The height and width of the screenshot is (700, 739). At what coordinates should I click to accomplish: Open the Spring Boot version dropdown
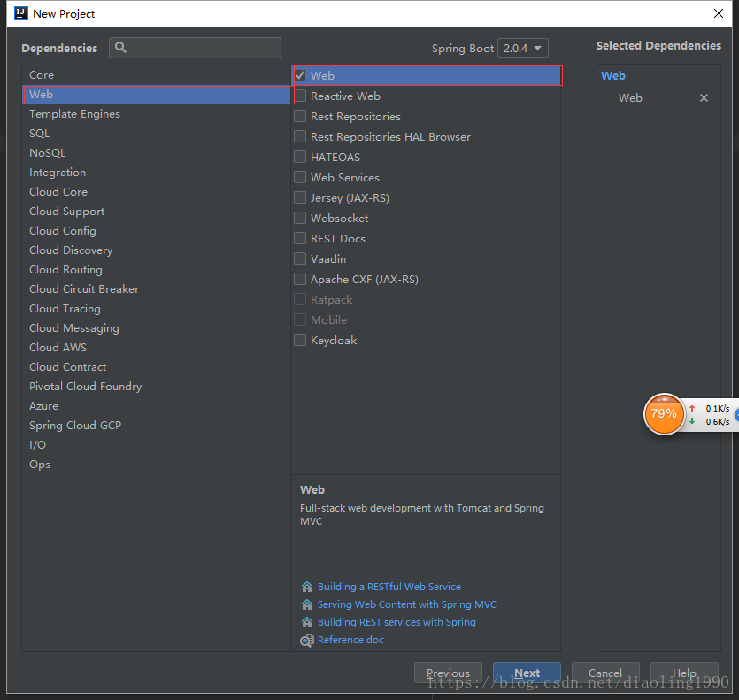click(523, 48)
